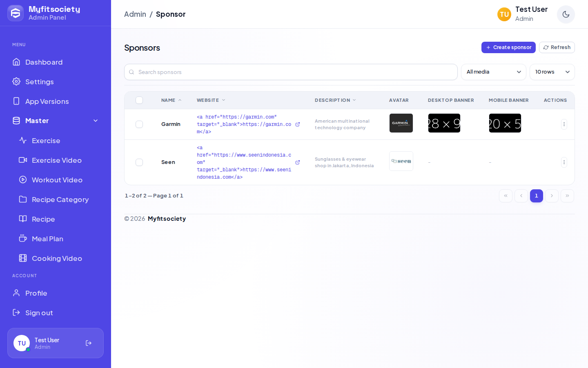
Task: Open the Garmin avatar thumbnail
Action: point(401,123)
